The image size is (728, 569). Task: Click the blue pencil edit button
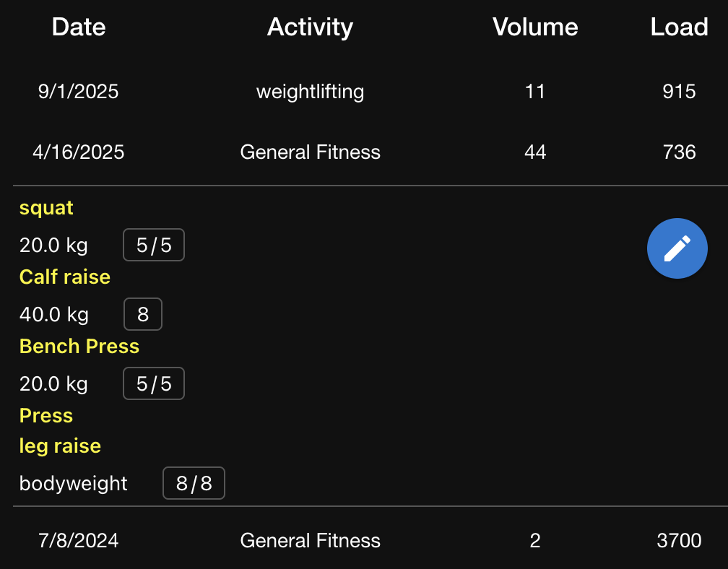(677, 248)
